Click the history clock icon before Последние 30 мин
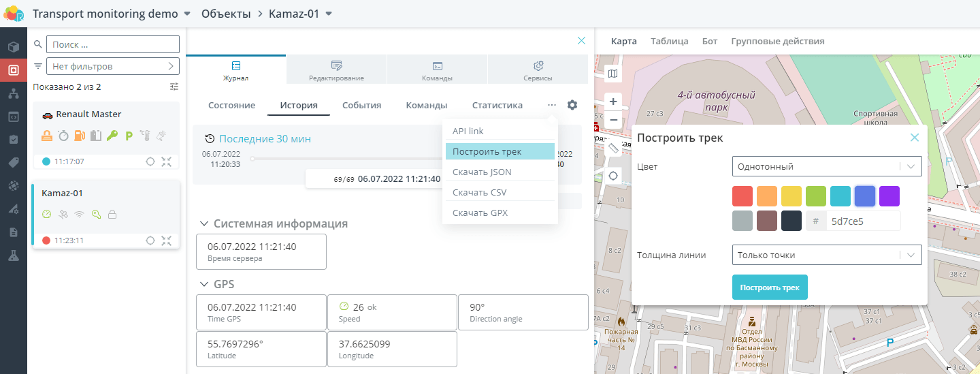Viewport: 980px width, 374px height. point(210,139)
